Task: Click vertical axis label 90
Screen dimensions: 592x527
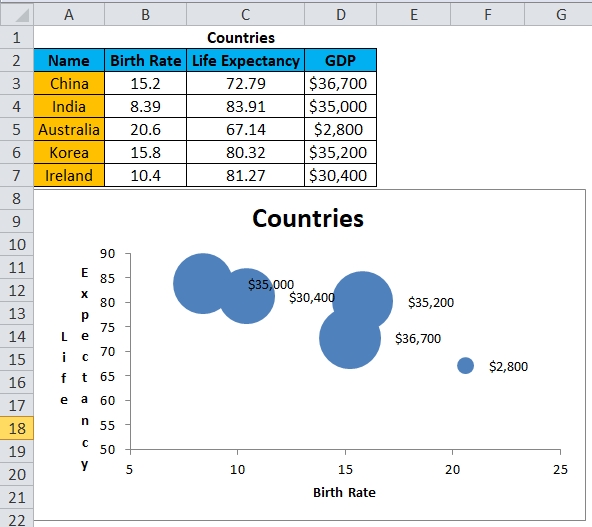Action: (x=107, y=254)
